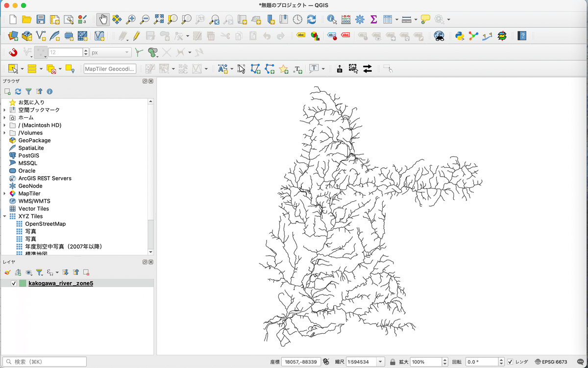
Task: Select the Pan Map hand tool
Action: 103,20
